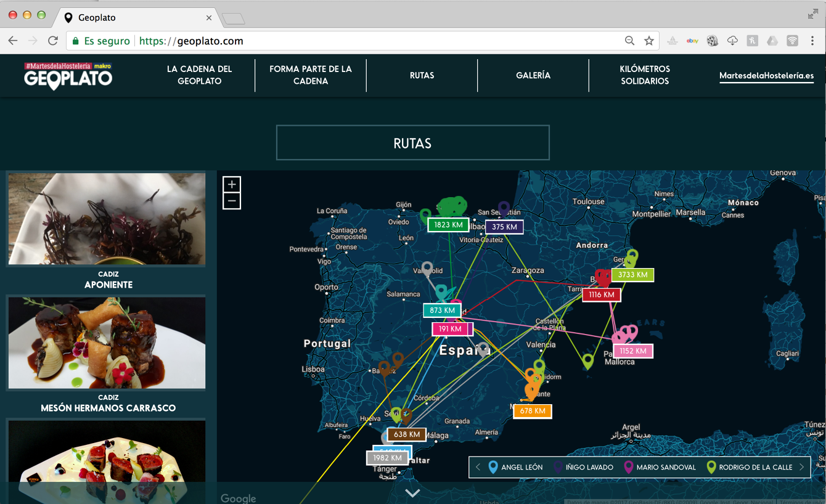Image resolution: width=826 pixels, height=504 pixels.
Task: Click the Google logo on the map
Action: point(238,498)
